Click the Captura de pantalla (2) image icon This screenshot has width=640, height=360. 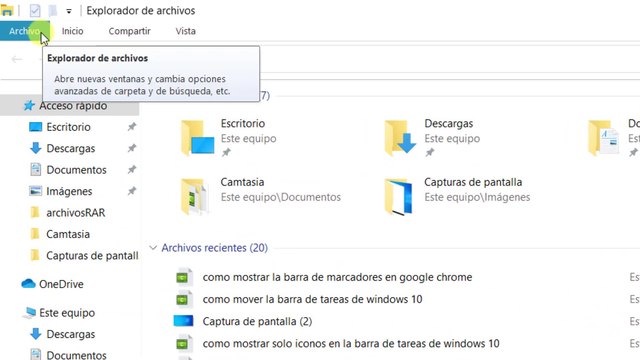(x=183, y=321)
